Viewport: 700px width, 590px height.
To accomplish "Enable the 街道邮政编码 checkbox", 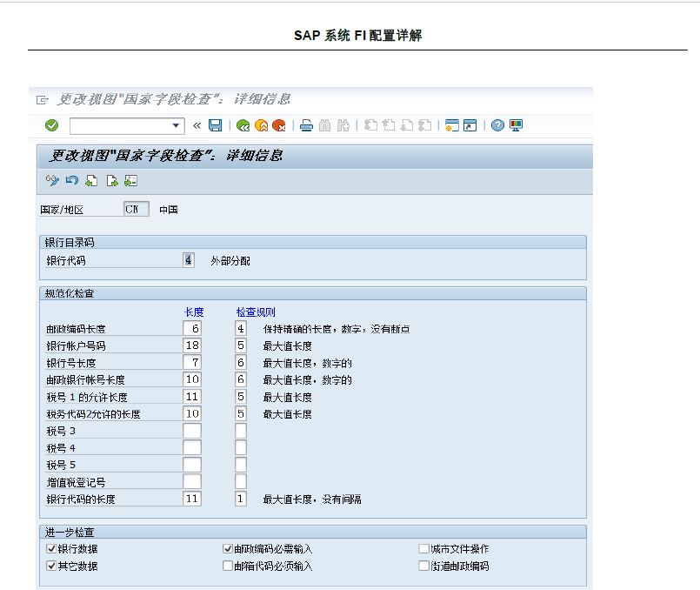I will (x=423, y=566).
